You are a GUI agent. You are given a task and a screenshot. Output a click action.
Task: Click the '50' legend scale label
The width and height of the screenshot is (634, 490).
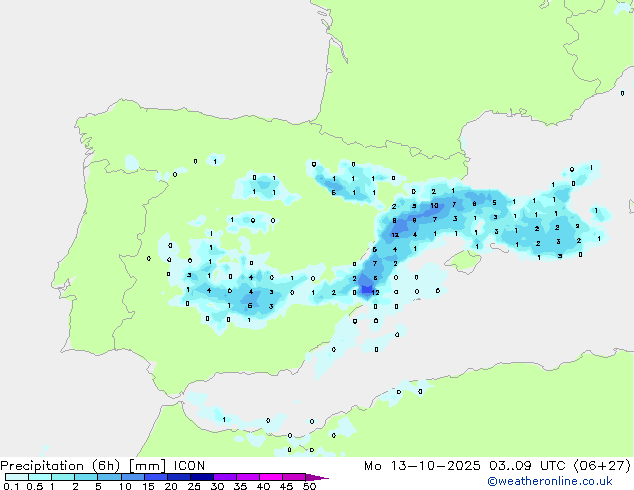(x=310, y=486)
